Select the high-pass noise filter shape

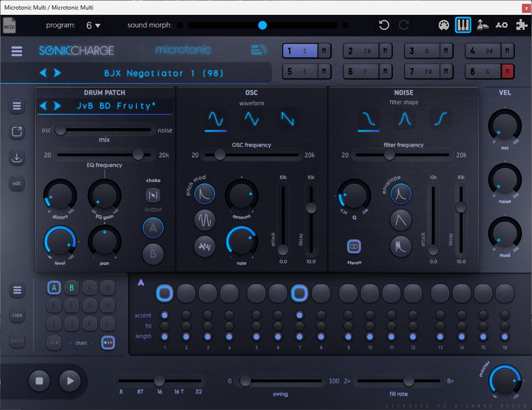tap(441, 119)
